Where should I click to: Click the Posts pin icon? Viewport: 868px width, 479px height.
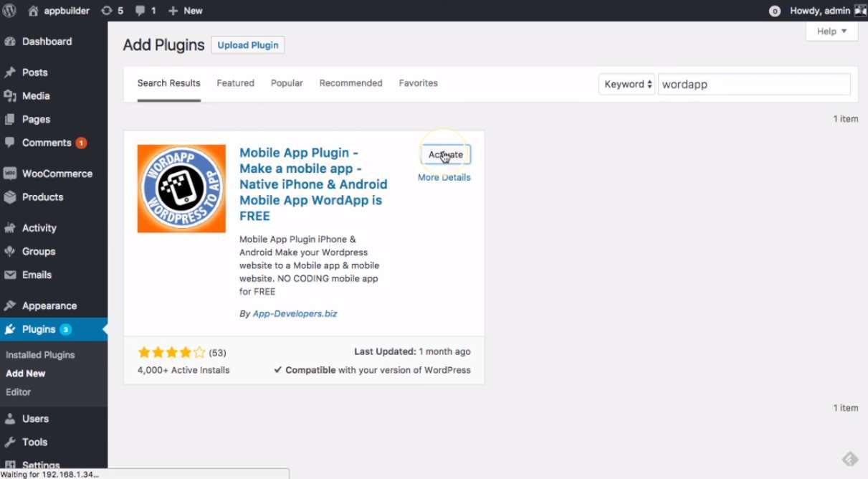10,72
